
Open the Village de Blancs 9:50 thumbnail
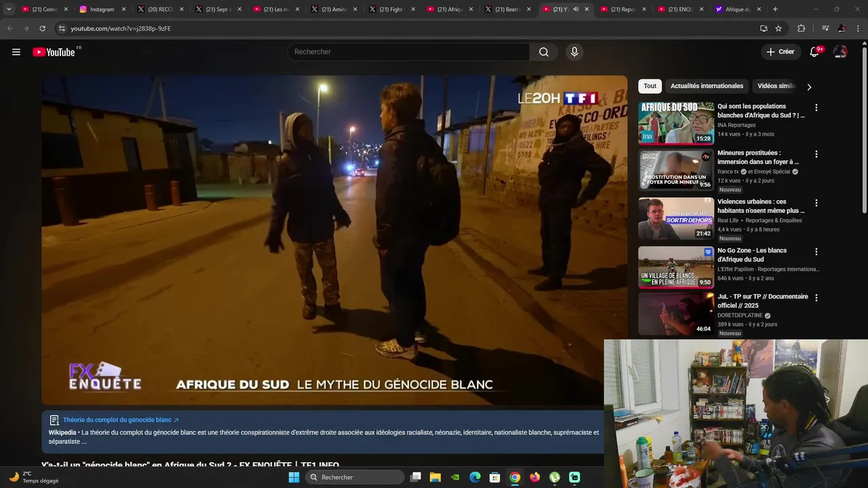coord(676,267)
